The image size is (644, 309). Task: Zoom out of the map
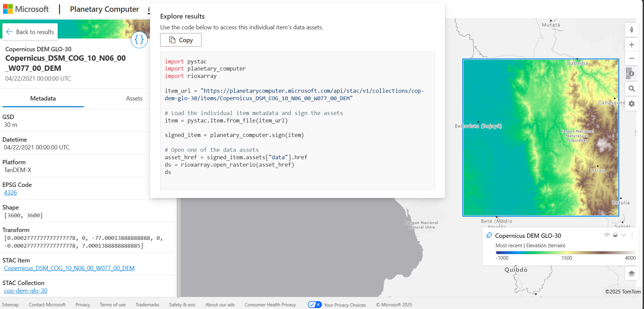click(x=632, y=58)
